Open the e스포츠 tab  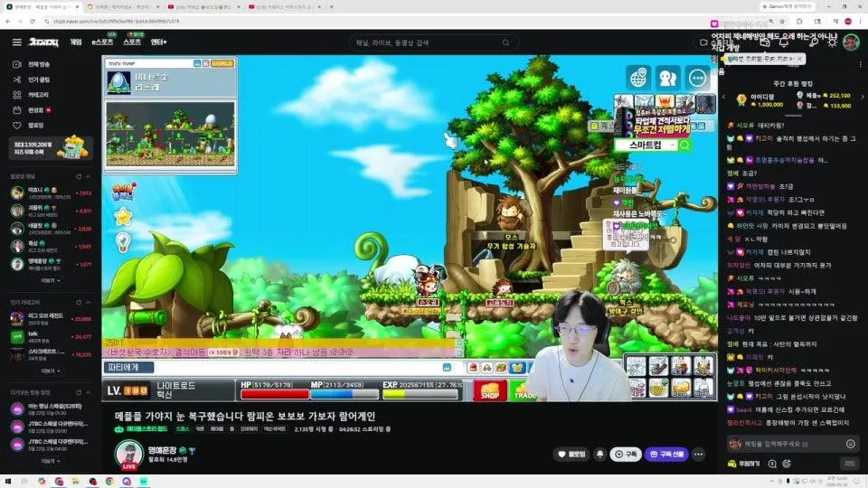coord(102,42)
